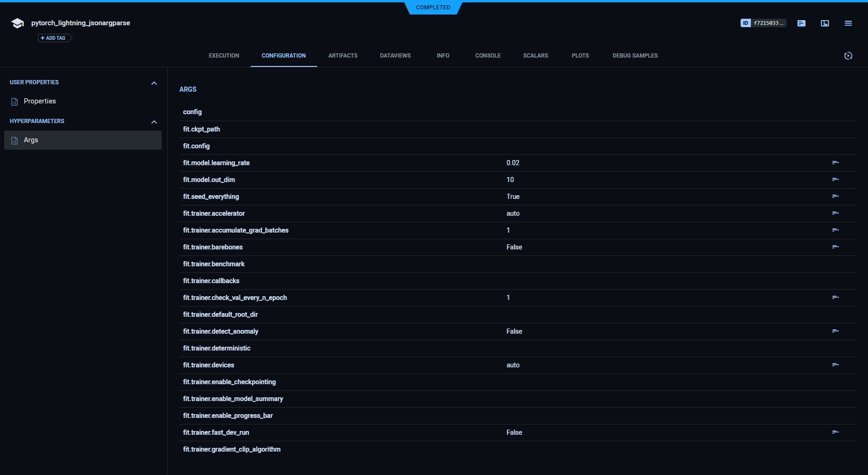Screen dimensions: 868x475
Task: Open the CONSOLE tab
Action: tap(488, 55)
